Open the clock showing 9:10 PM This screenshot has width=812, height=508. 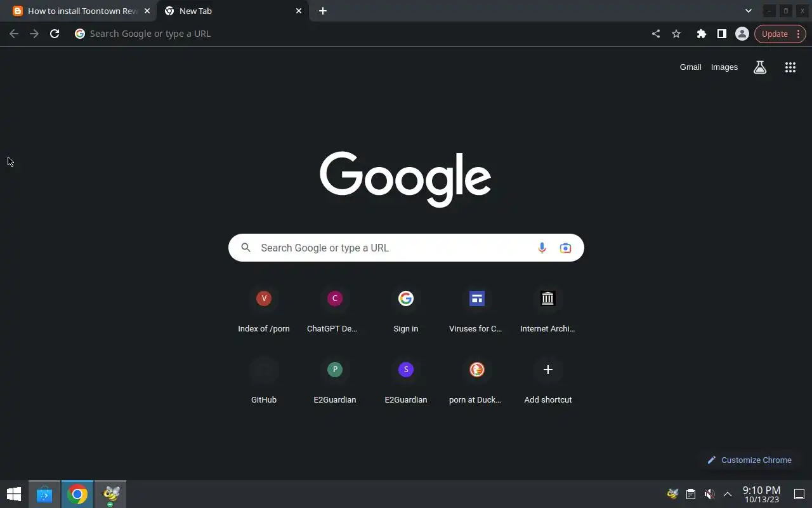pyautogui.click(x=761, y=494)
